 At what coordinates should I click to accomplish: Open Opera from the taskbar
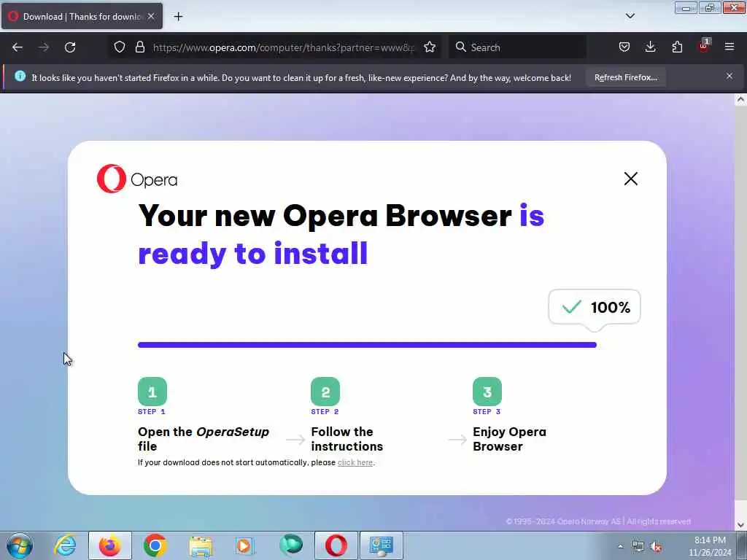click(x=336, y=545)
